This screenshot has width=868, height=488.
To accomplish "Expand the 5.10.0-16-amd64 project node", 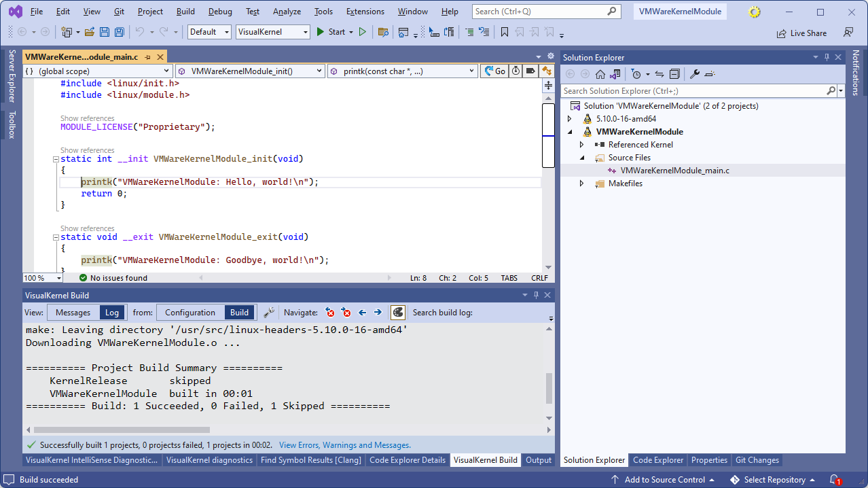I will pyautogui.click(x=570, y=119).
